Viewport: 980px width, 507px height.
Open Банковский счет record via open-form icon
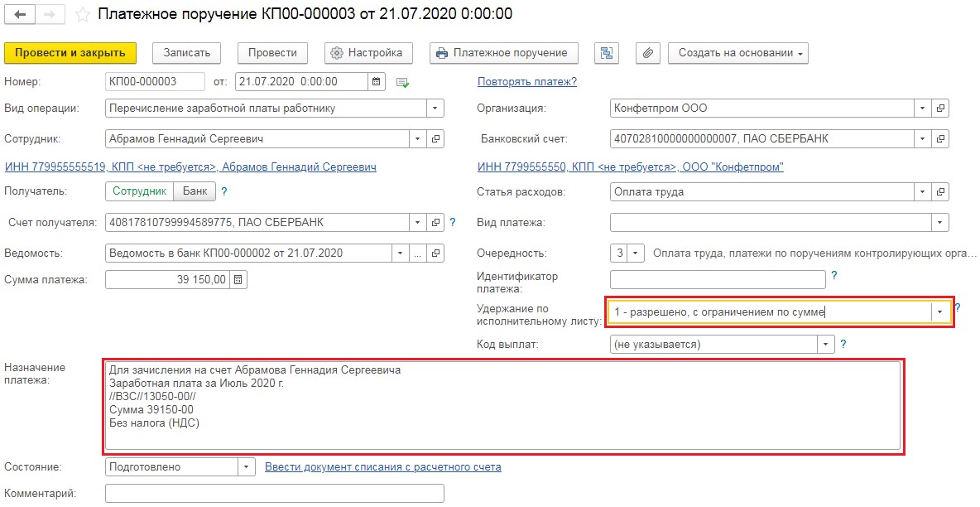click(x=940, y=139)
